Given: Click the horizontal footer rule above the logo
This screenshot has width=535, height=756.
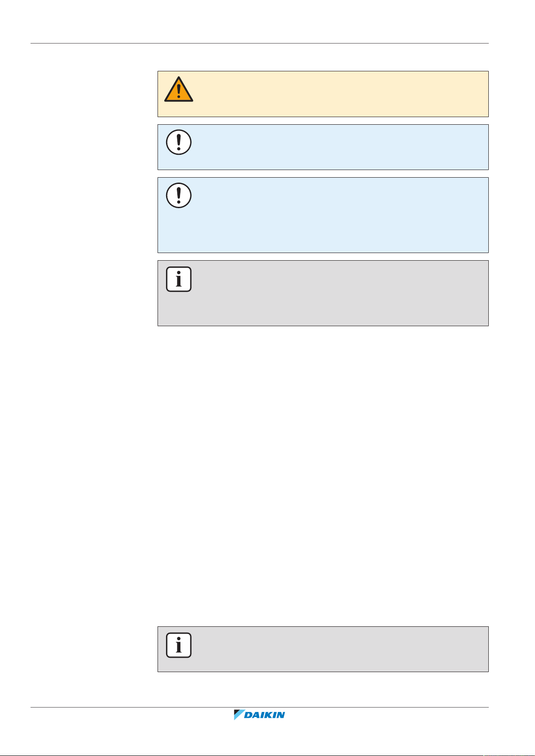Looking at the screenshot, I should click(x=259, y=708).
